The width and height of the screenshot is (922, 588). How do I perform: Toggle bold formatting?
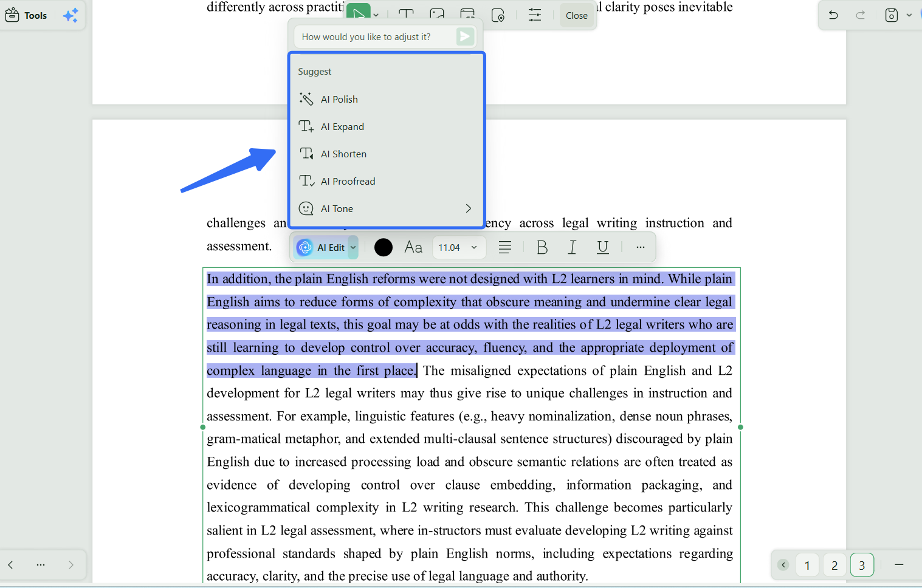pyautogui.click(x=542, y=247)
